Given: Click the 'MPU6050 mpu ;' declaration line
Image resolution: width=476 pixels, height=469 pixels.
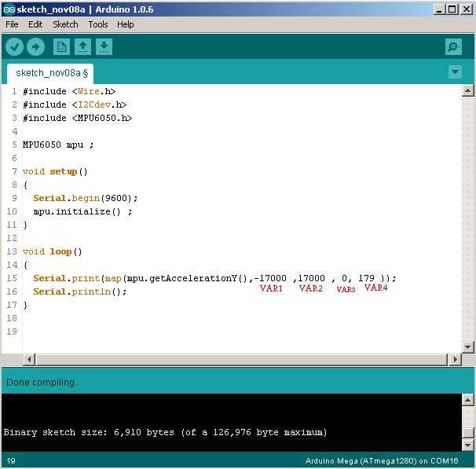Looking at the screenshot, I should pos(58,145).
